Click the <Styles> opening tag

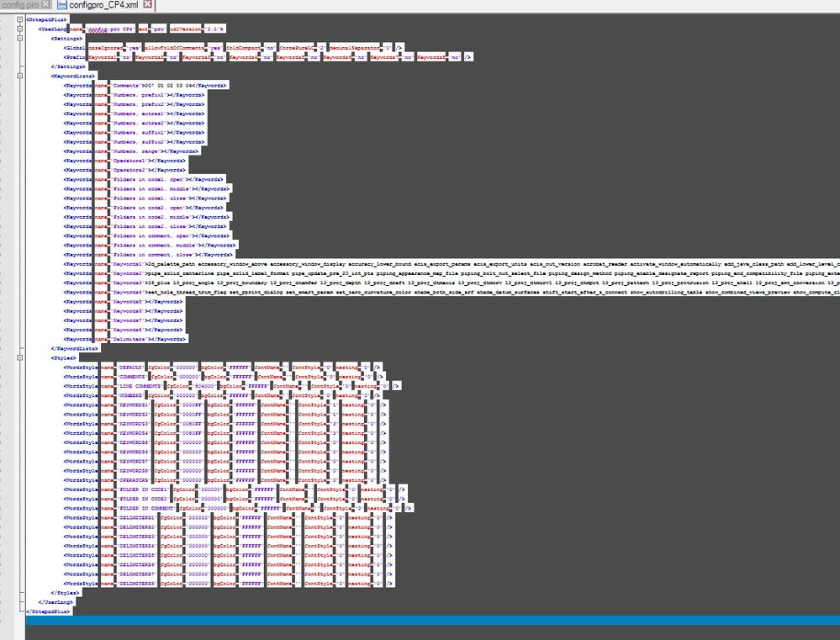click(x=64, y=358)
